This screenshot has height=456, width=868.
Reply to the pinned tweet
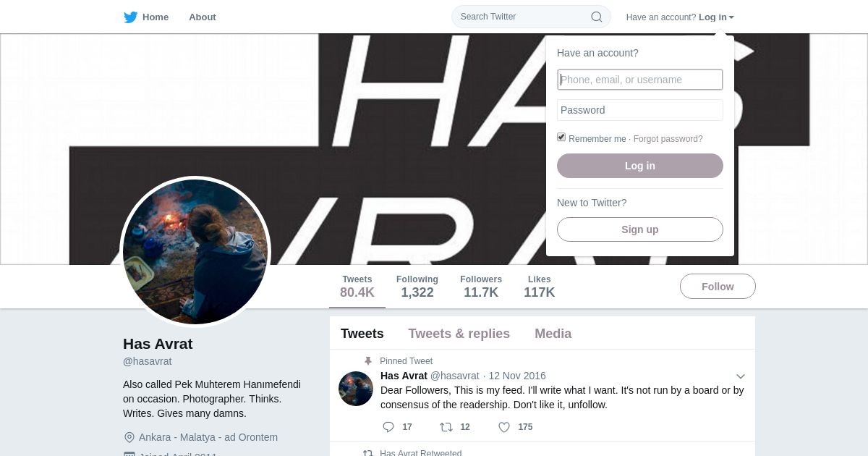coord(388,427)
